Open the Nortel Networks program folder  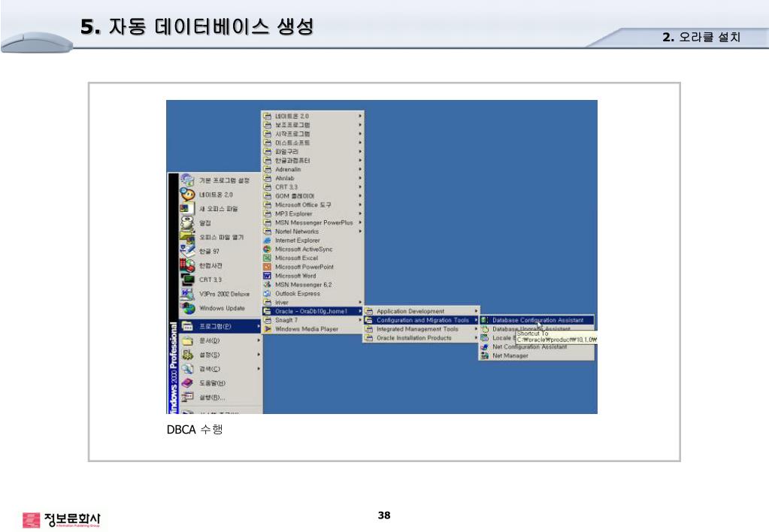313,231
